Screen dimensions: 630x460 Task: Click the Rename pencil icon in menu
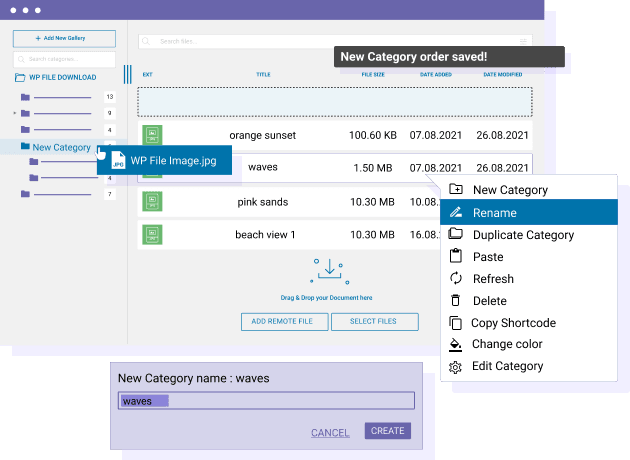click(x=456, y=212)
